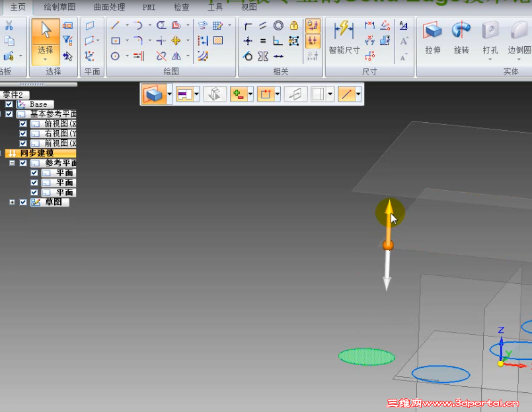Select the green highlighted sketch circle
532x412 pixels.
pos(367,357)
